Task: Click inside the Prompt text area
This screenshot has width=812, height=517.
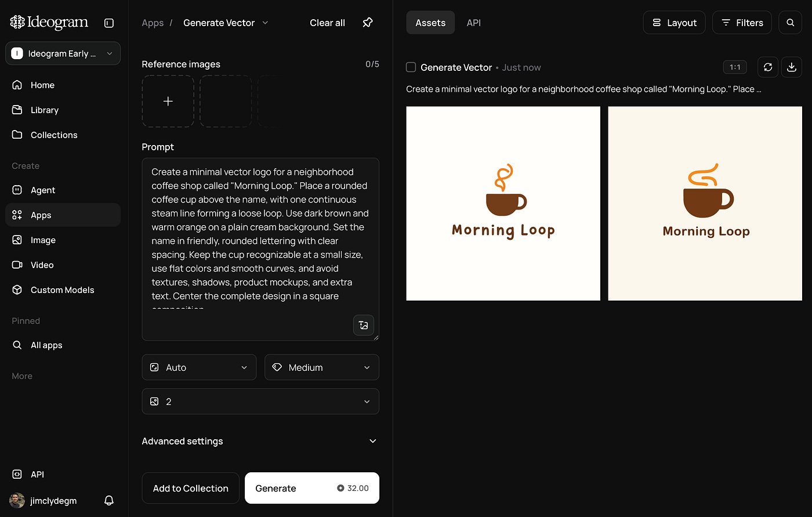Action: (x=260, y=250)
